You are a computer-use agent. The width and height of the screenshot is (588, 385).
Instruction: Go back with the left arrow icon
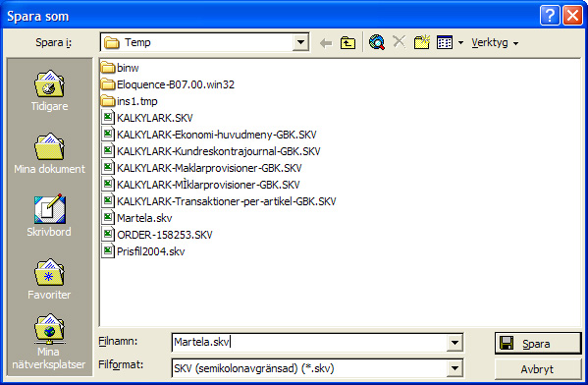pos(326,43)
